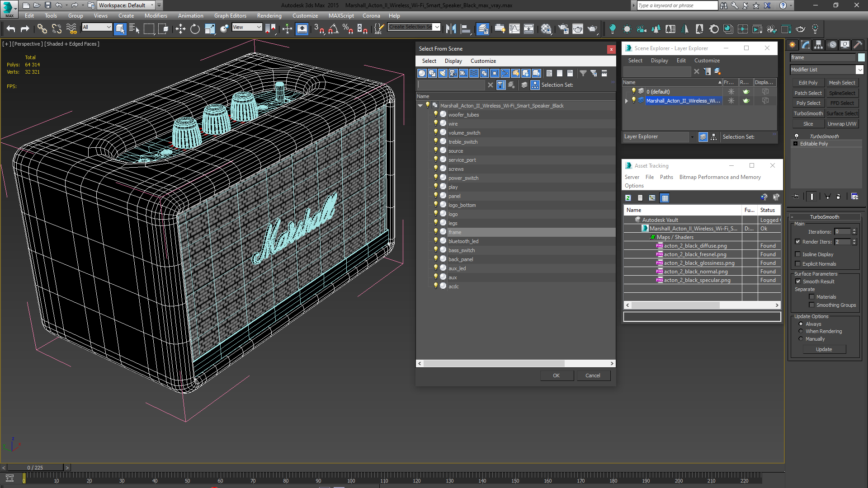
Task: Open the Layer Explorer mode dropdown
Action: point(692,136)
